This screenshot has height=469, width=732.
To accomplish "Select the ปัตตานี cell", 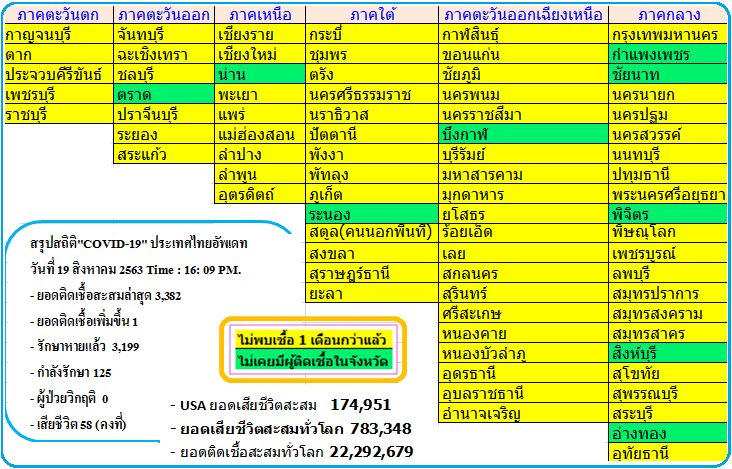I will (x=372, y=134).
